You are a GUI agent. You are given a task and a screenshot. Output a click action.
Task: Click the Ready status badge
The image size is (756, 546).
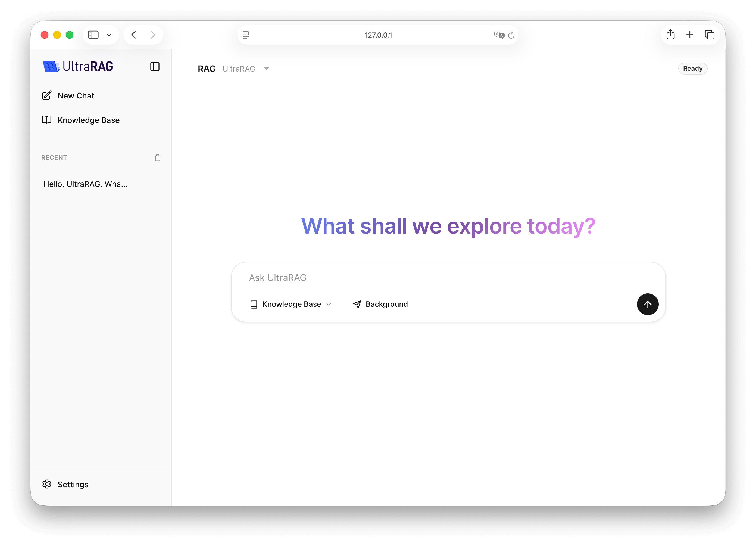point(692,68)
